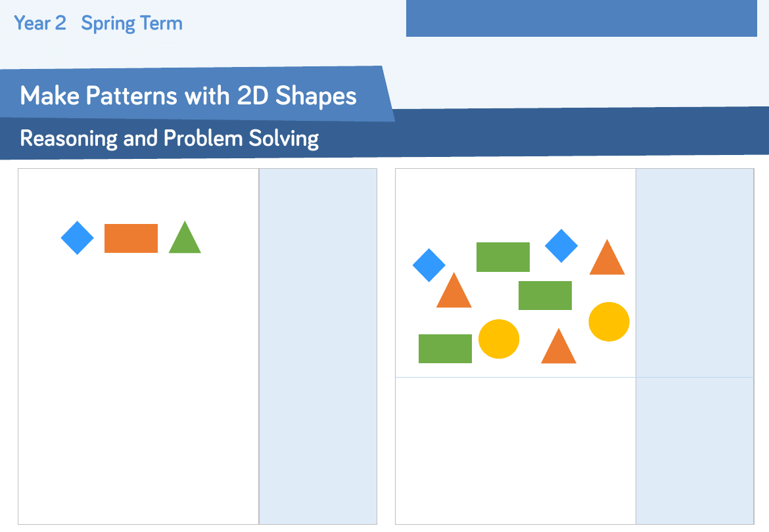Click the topmost green rectangle in the right box
The width and height of the screenshot is (769, 532).
(x=503, y=257)
